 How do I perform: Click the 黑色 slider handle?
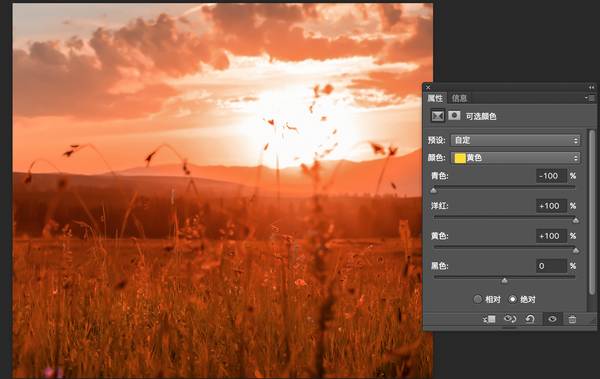tap(505, 281)
